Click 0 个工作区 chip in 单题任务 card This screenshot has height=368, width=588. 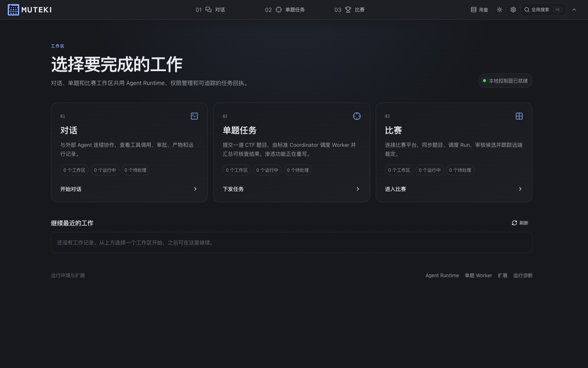pyautogui.click(x=237, y=170)
